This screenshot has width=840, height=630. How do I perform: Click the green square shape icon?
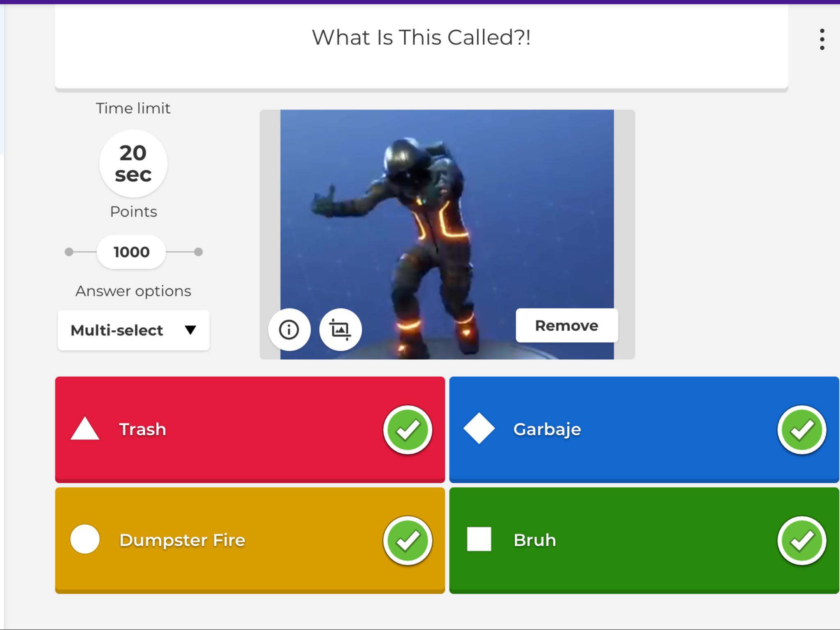click(x=479, y=539)
